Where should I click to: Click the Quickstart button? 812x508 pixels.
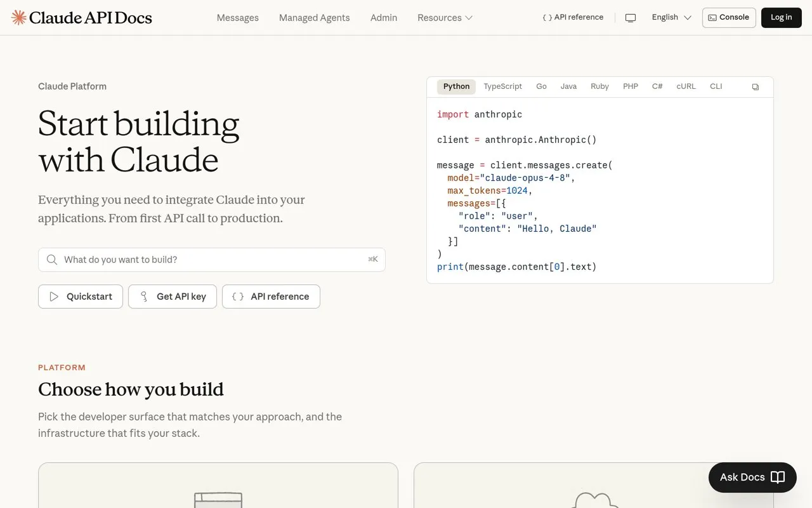pyautogui.click(x=81, y=297)
